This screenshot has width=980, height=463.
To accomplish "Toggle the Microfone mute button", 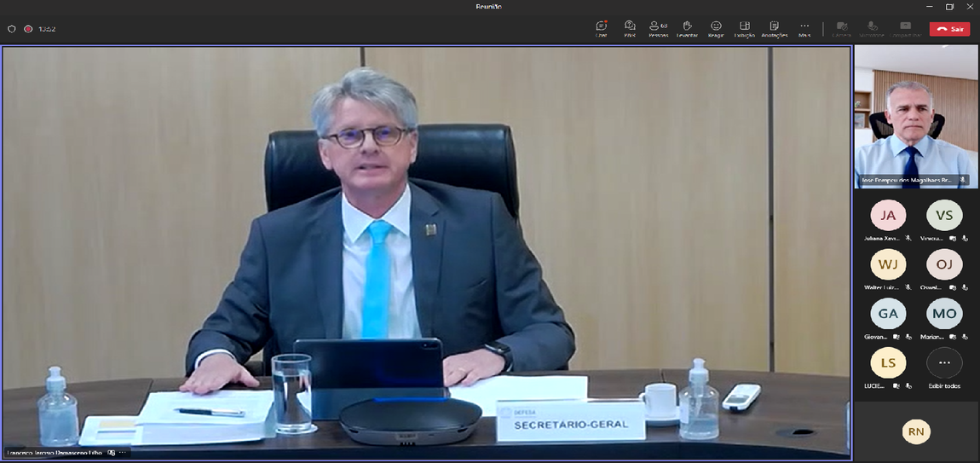I will point(871,28).
